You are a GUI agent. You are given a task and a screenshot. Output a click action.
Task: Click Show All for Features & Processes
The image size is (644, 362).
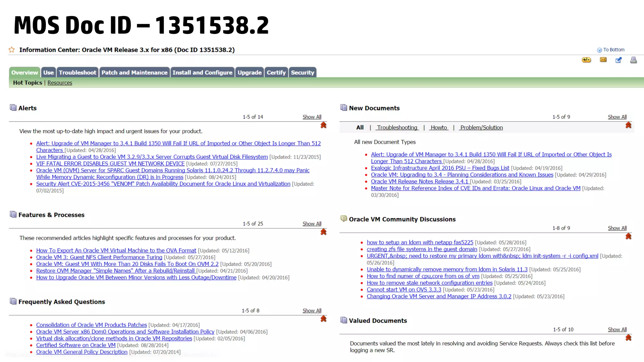coord(312,224)
